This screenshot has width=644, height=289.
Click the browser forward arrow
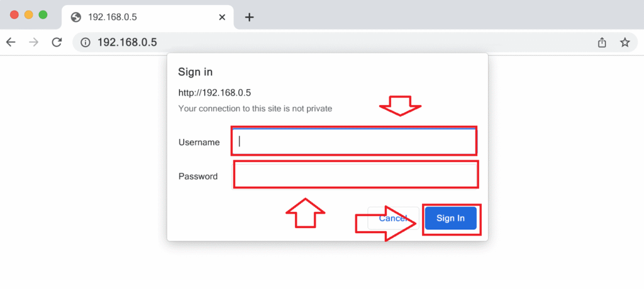[33, 42]
